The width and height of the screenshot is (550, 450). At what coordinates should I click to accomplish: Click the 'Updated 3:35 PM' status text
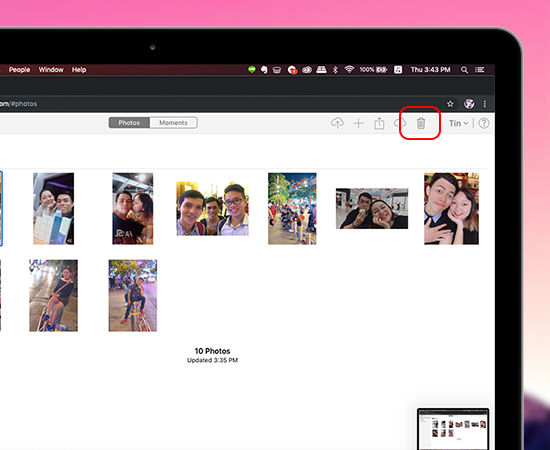pos(212,360)
